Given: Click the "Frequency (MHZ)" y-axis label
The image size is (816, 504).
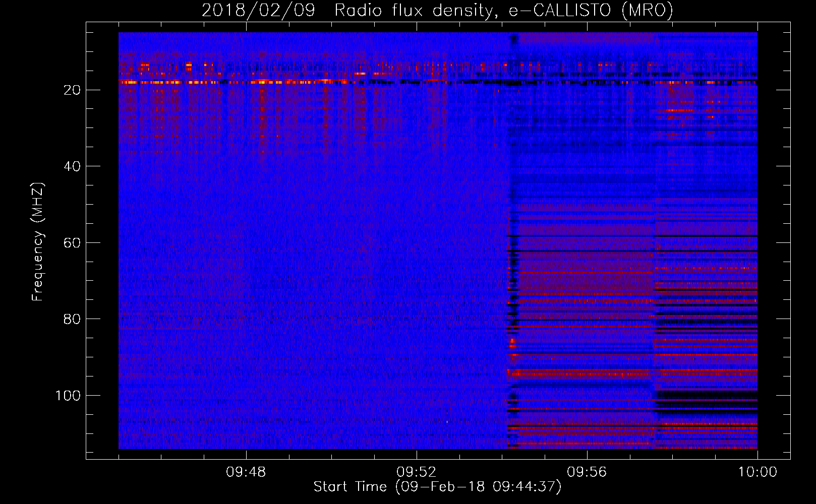Looking at the screenshot, I should tap(38, 242).
